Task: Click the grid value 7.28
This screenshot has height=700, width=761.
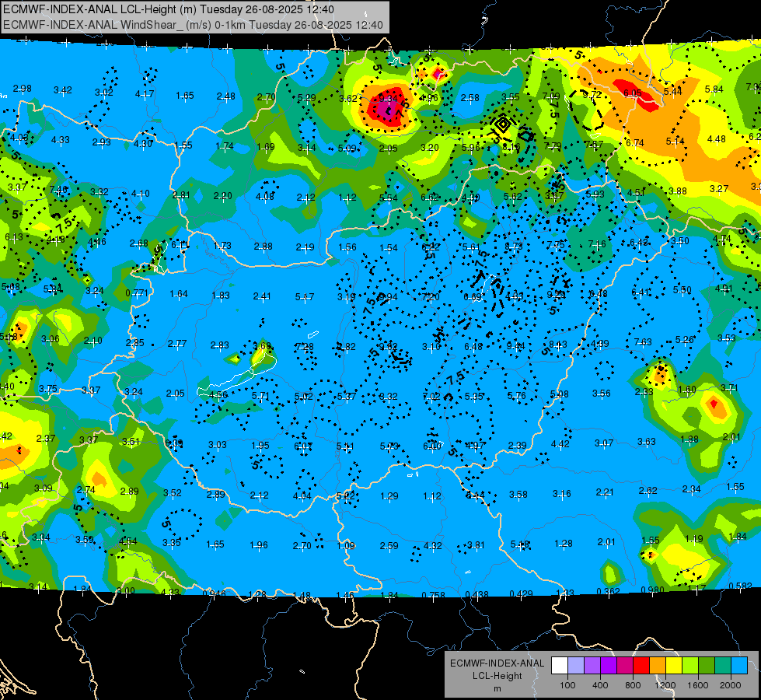Action: coord(304,347)
